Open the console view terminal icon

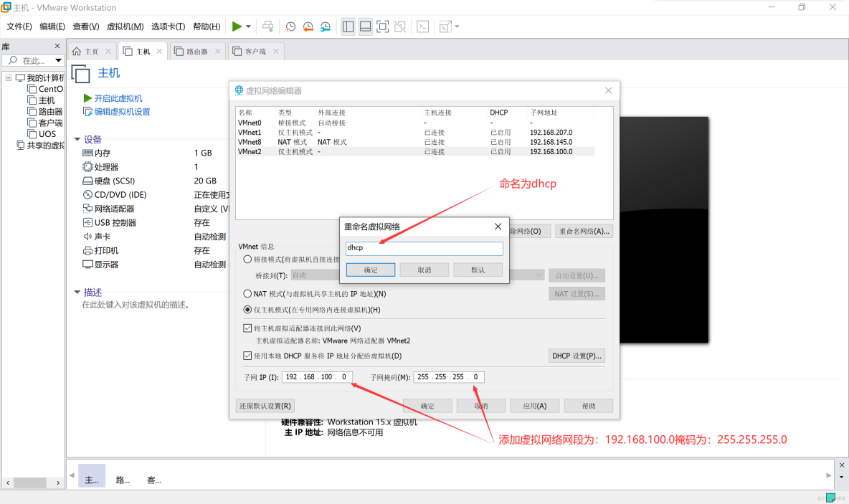[x=423, y=27]
